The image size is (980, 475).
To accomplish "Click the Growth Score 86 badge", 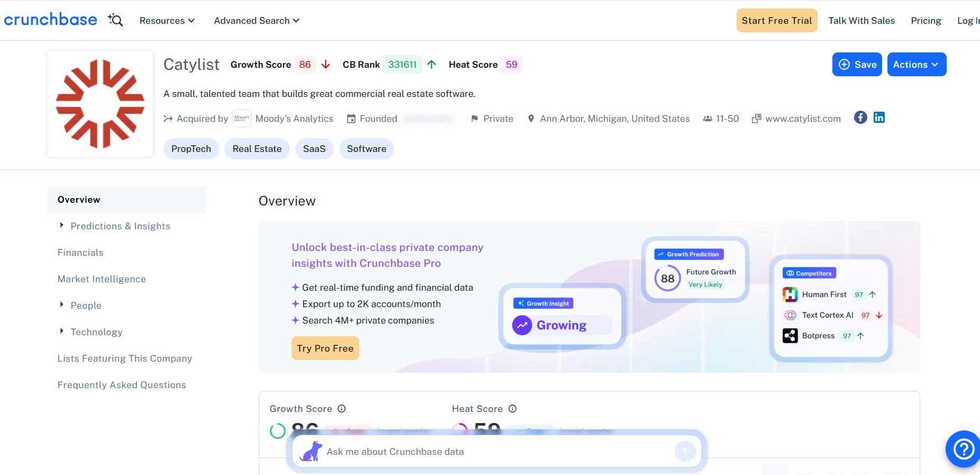I will coord(305,65).
